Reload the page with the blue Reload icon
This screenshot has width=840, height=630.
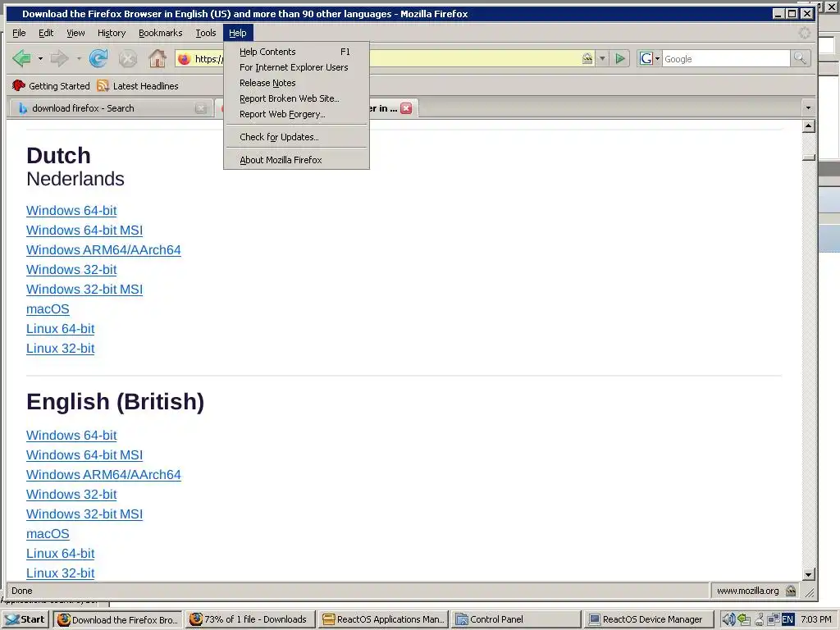(98, 58)
